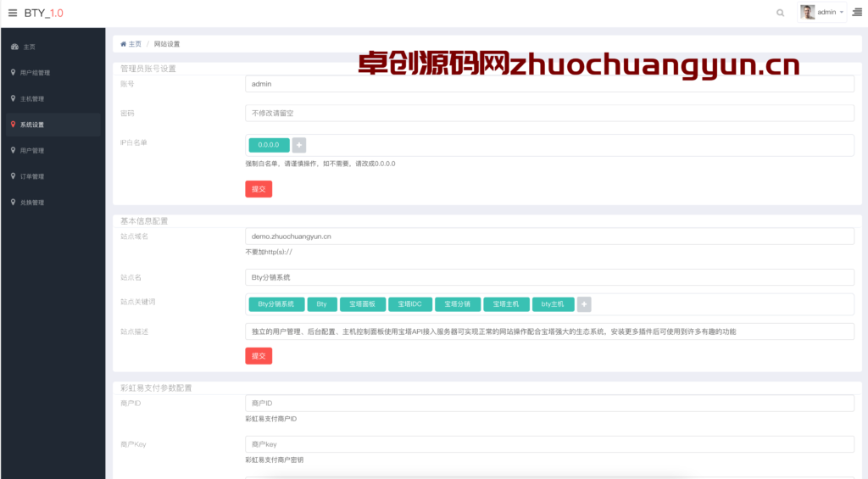This screenshot has height=479, width=868.
Task: Click the BTY_1.0 logo title
Action: [44, 13]
